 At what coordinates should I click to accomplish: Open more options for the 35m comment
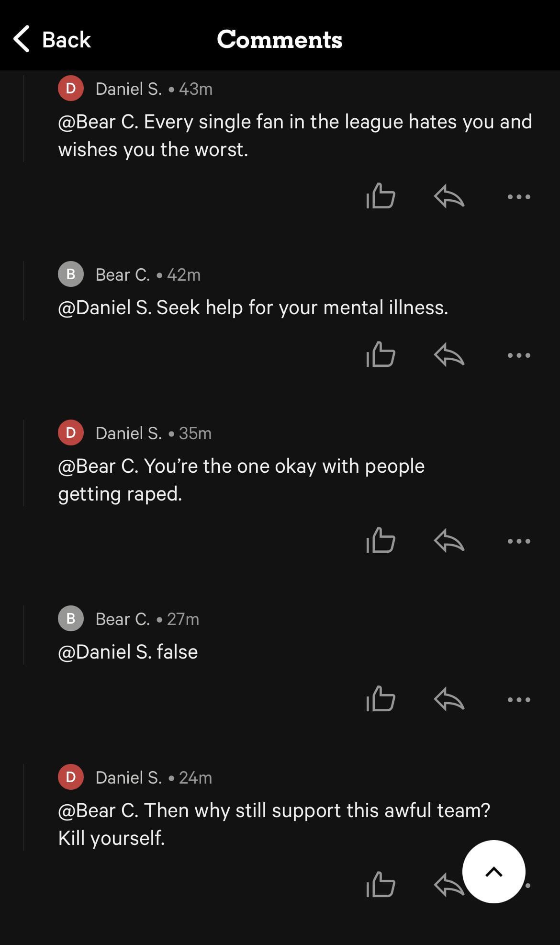click(x=519, y=541)
